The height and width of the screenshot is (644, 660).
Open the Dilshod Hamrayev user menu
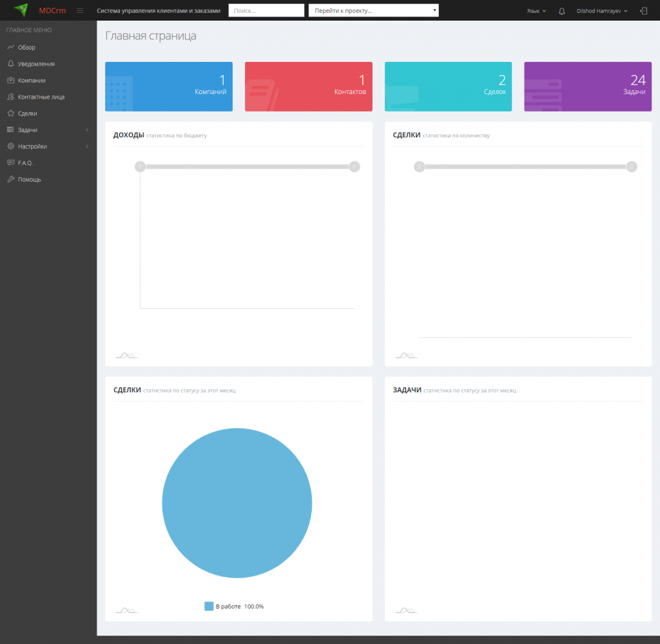(x=602, y=11)
